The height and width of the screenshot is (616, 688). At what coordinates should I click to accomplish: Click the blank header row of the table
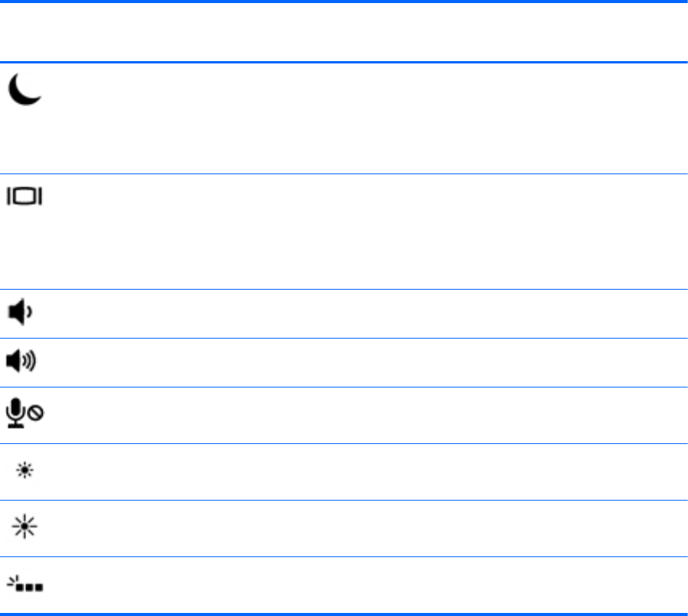344,32
